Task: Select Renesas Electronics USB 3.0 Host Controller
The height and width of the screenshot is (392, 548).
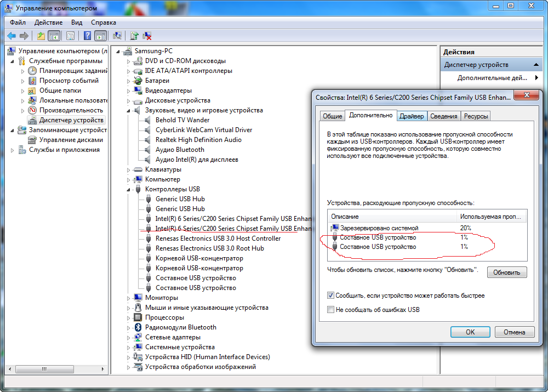Action: (x=218, y=238)
